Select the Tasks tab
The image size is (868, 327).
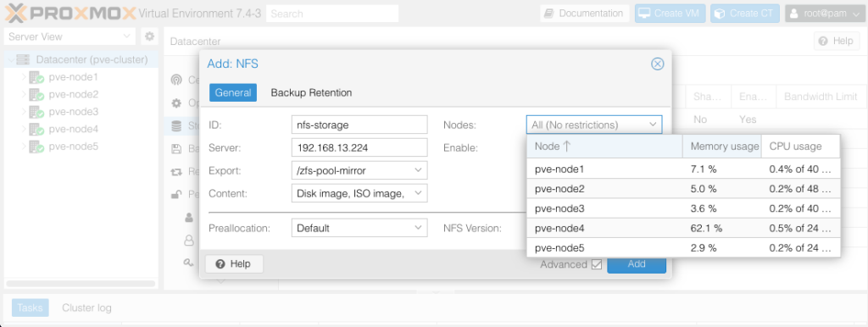coord(30,308)
